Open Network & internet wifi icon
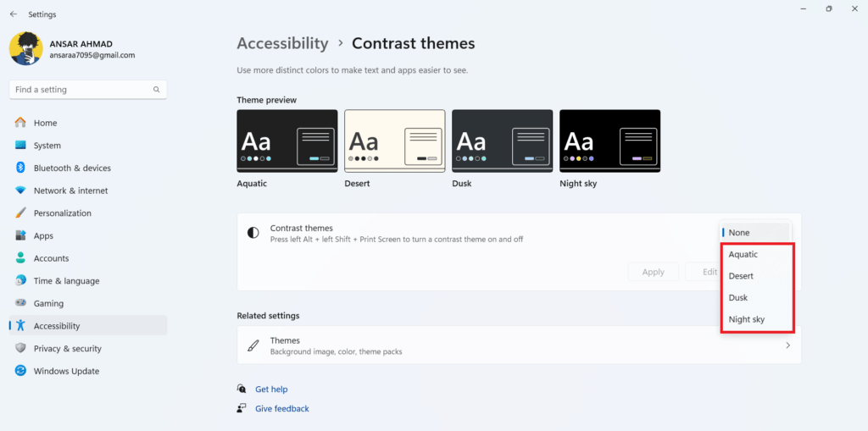The width and height of the screenshot is (868, 431). (20, 191)
